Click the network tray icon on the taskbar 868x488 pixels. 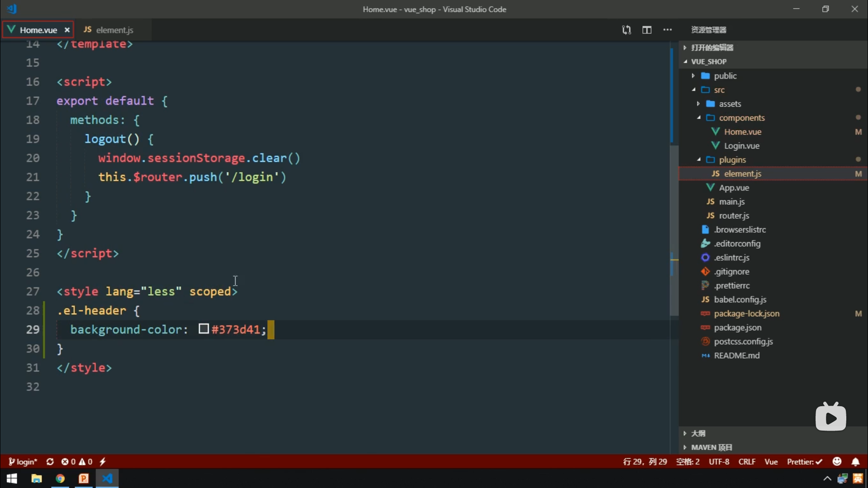pyautogui.click(x=842, y=479)
